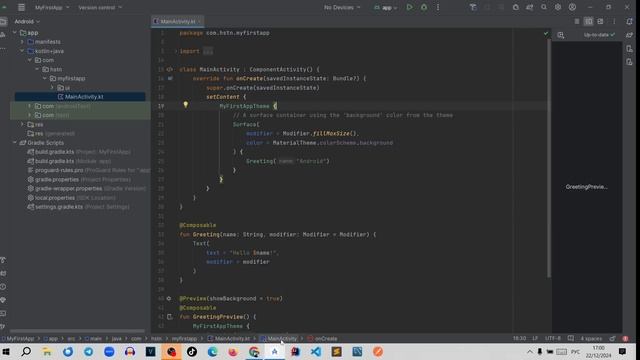Open the Device Manager icon in the right sidebar
640x360 pixels.
point(629,49)
